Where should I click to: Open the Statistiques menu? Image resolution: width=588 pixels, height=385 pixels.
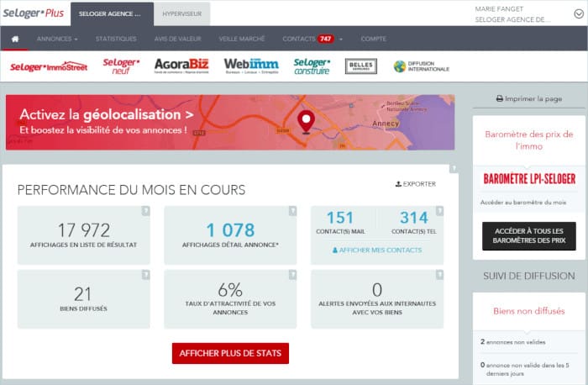pyautogui.click(x=116, y=39)
